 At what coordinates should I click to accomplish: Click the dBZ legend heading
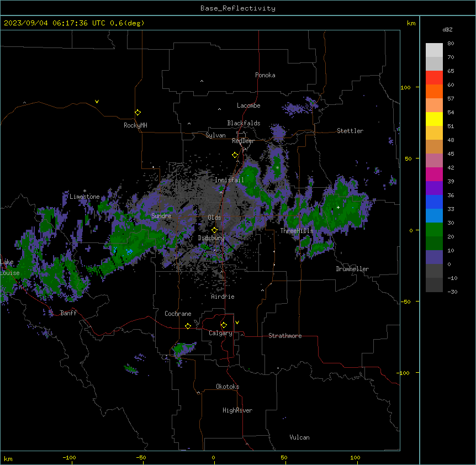pyautogui.click(x=447, y=29)
